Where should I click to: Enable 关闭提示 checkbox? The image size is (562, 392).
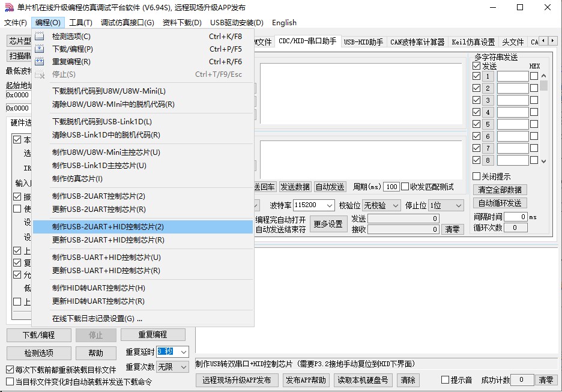pyautogui.click(x=476, y=176)
